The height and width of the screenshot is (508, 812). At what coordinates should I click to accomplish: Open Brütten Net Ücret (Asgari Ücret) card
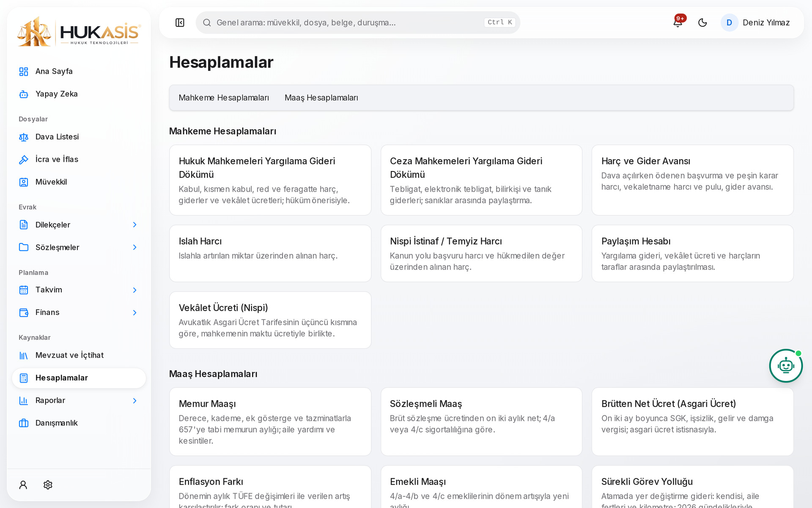click(x=693, y=422)
